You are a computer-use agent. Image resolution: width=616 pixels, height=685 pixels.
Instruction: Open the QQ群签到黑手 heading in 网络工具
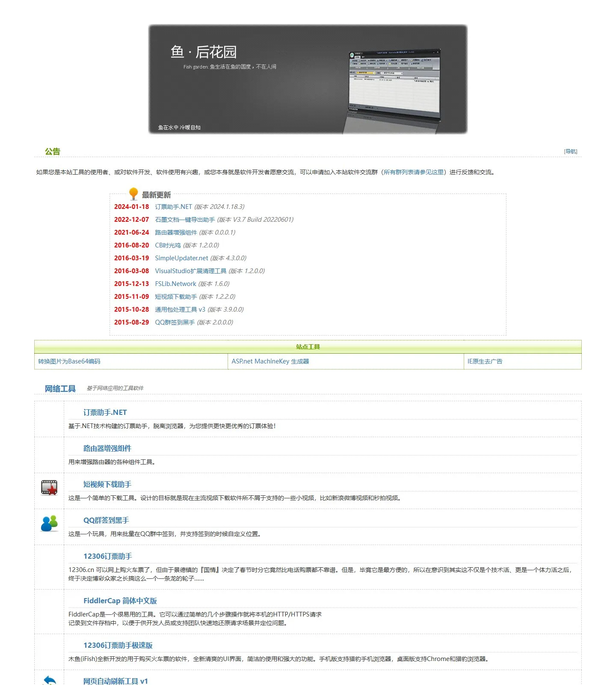coord(106,520)
